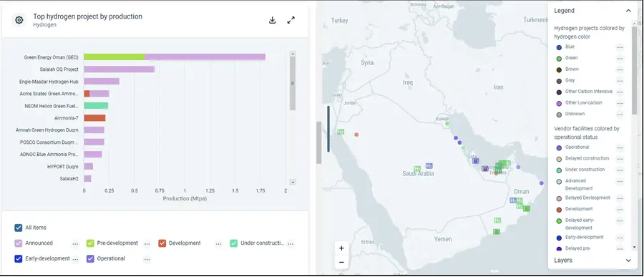Open more options next to Early-development filter

tap(75, 259)
